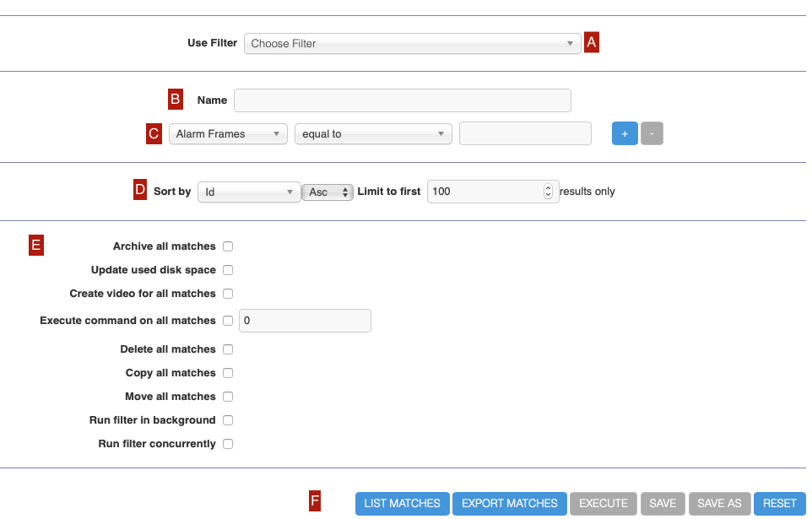Image resolution: width=812 pixels, height=519 pixels.
Task: Toggle Run filter in background
Action: tap(228, 420)
